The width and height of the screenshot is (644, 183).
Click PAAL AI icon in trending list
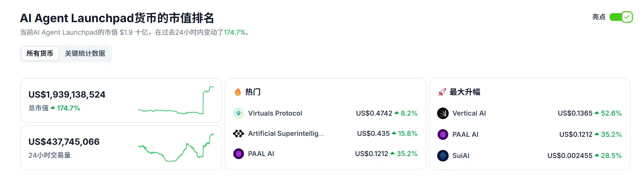click(238, 154)
